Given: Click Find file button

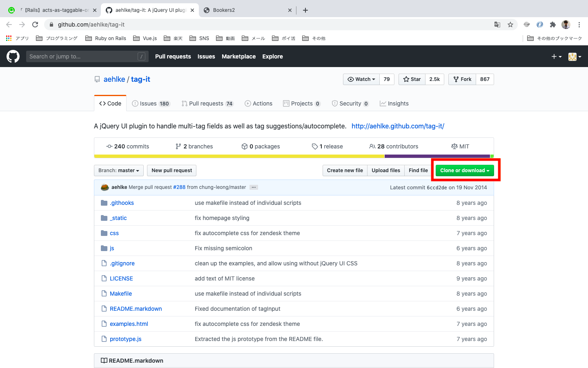Looking at the screenshot, I should pyautogui.click(x=419, y=171).
